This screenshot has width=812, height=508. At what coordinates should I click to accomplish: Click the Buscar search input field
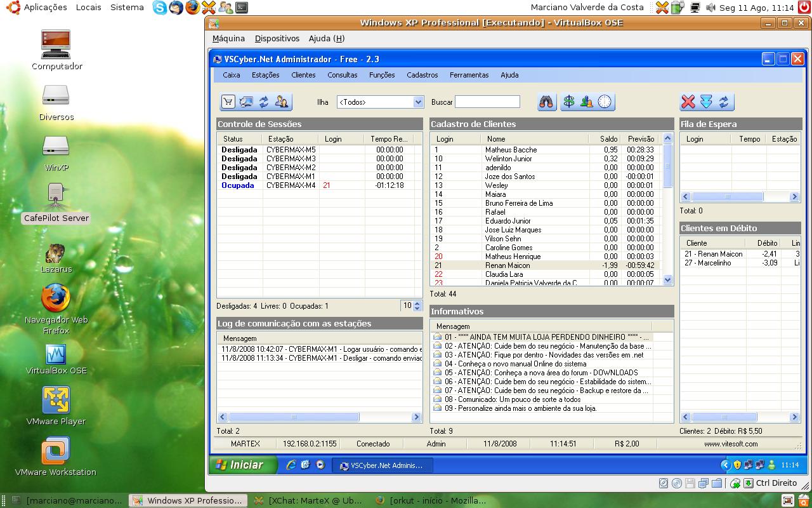click(487, 102)
